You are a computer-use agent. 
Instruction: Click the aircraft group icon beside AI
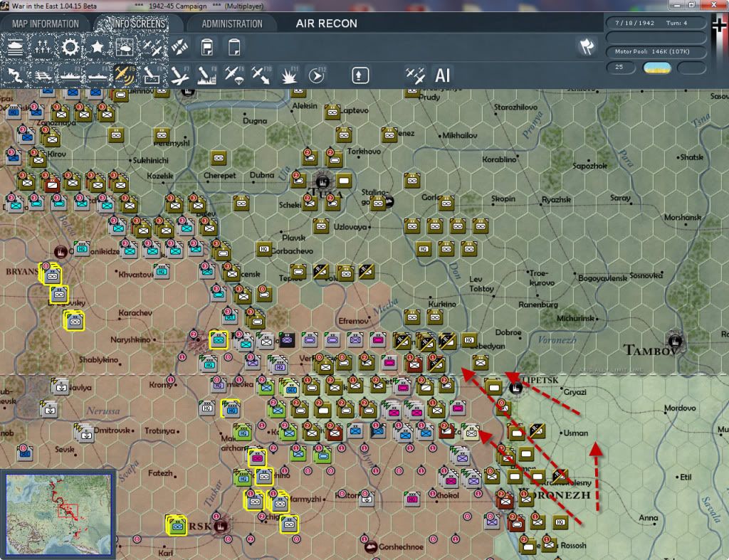coord(415,75)
